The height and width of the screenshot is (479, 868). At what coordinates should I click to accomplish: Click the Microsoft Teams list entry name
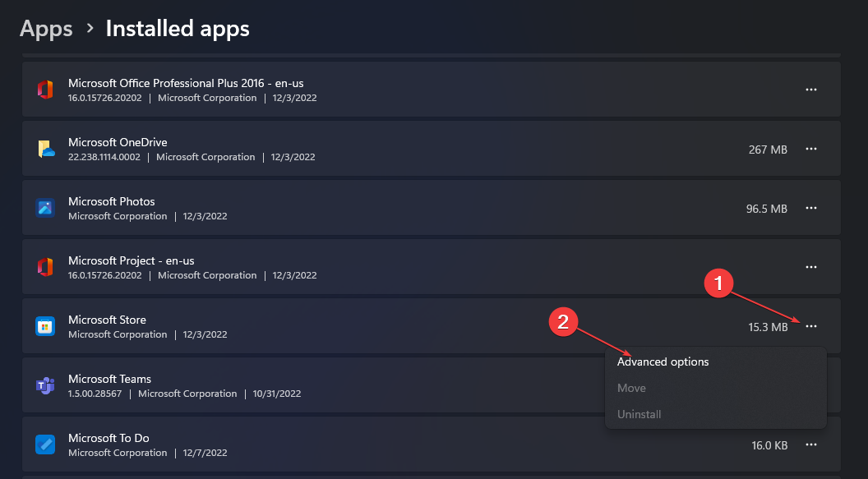[109, 379]
